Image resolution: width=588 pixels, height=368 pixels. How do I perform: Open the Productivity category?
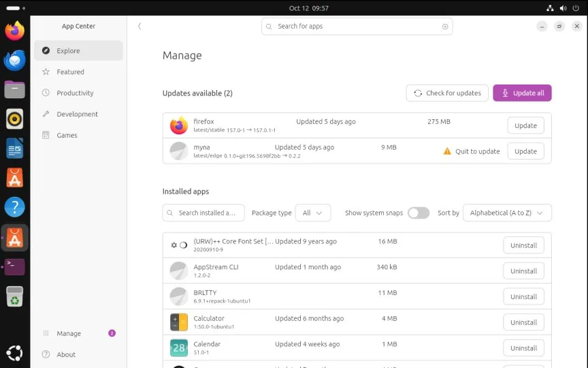(x=78, y=93)
